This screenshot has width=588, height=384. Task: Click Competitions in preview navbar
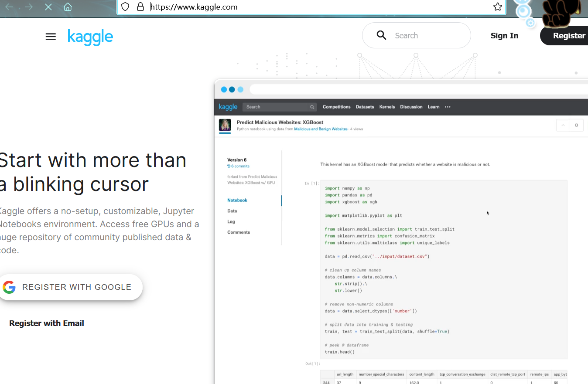pyautogui.click(x=336, y=107)
